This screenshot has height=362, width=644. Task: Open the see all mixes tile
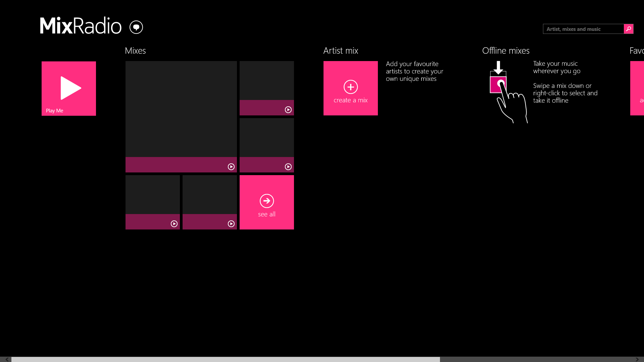click(266, 202)
